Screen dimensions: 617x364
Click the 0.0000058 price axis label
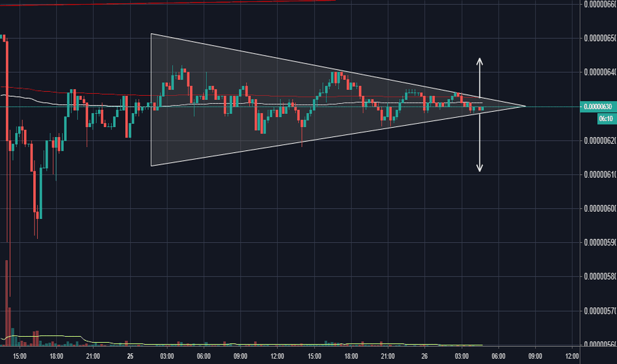600,277
